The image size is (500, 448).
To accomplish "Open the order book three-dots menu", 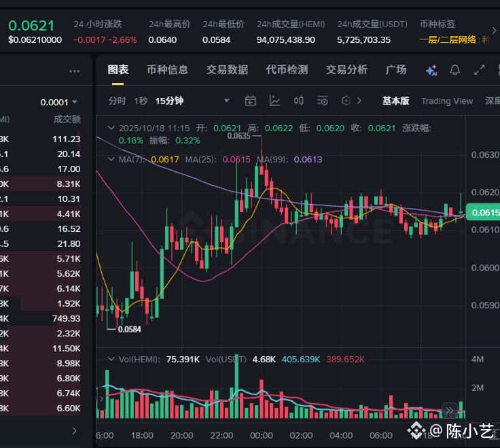I will point(75,71).
